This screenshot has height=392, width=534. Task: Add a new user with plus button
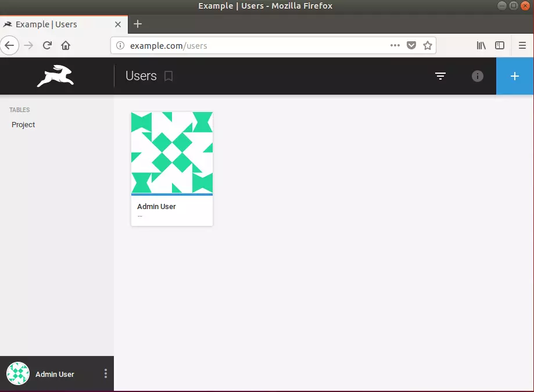515,76
